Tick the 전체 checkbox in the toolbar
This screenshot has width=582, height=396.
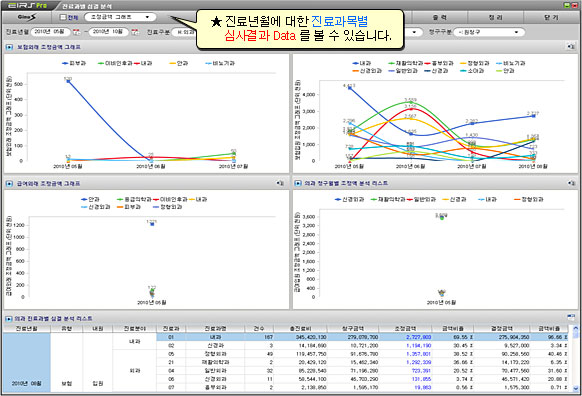(x=63, y=17)
